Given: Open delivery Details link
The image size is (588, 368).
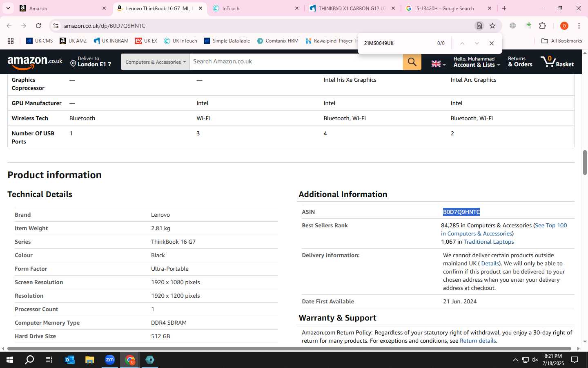Looking at the screenshot, I should [x=490, y=263].
